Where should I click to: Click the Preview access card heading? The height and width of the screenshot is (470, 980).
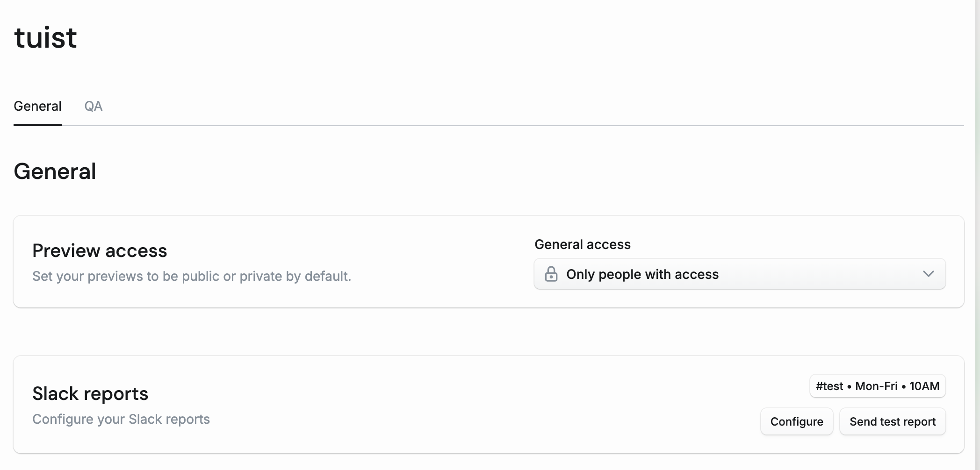(x=99, y=250)
